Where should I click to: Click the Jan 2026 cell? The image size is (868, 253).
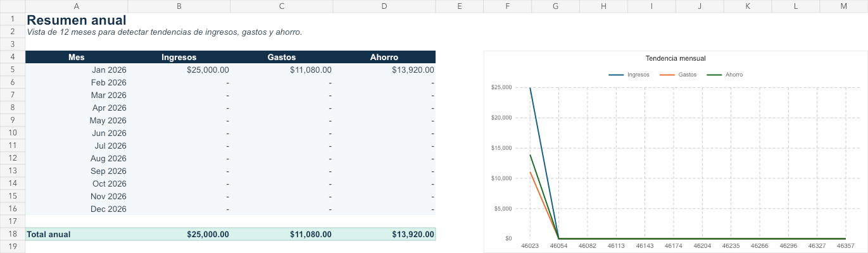point(77,70)
